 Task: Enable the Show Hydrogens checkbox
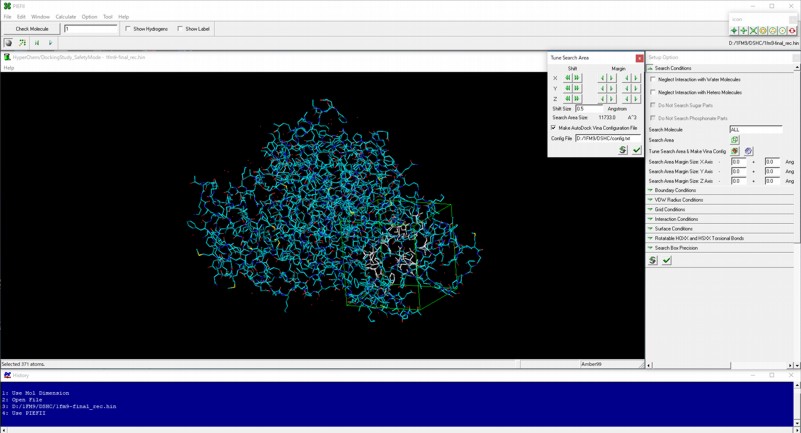128,29
